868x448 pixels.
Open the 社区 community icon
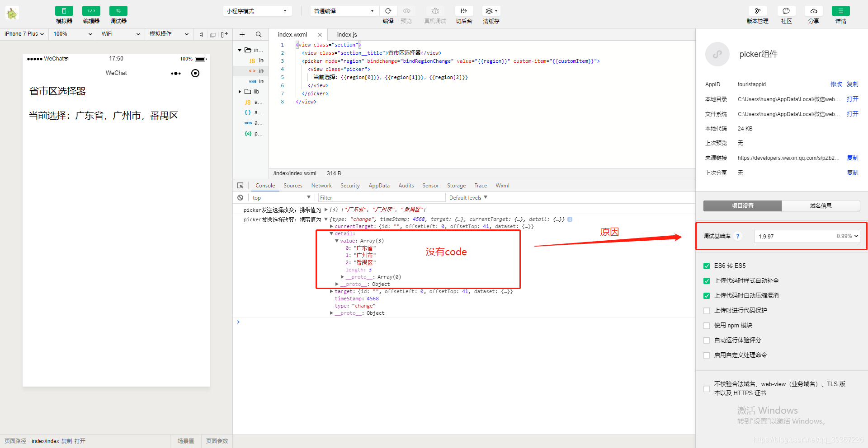coord(786,11)
